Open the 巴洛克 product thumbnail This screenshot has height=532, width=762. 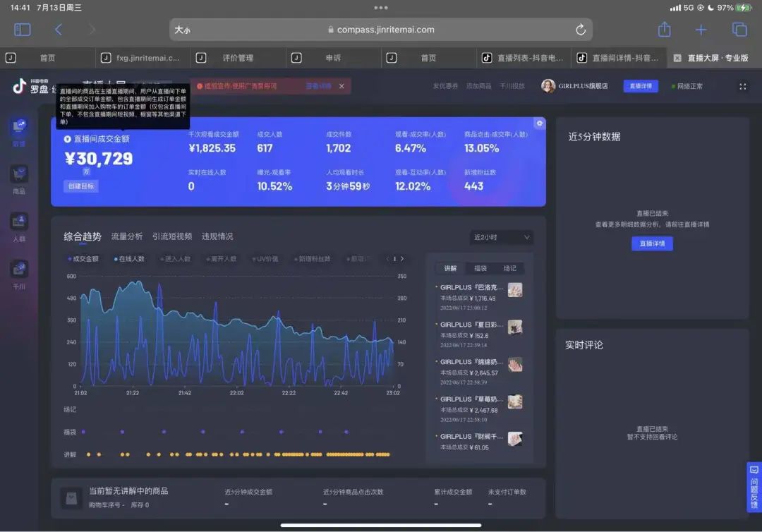point(515,290)
